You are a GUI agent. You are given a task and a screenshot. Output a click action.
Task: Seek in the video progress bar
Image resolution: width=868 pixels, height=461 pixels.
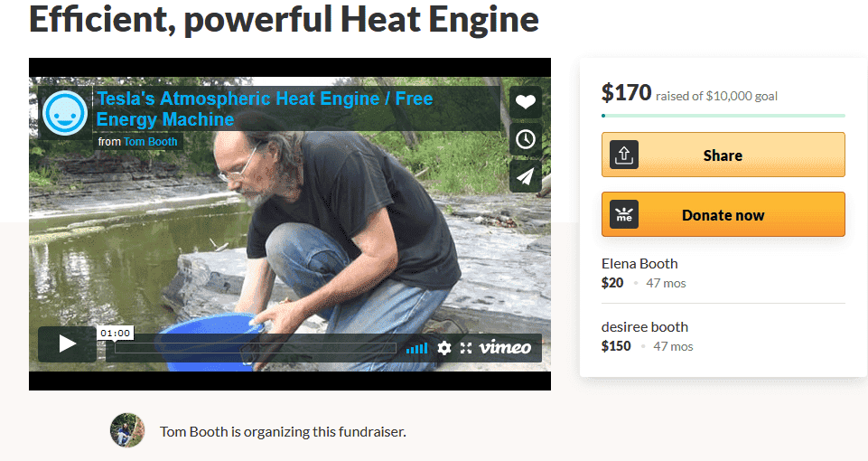tap(256, 348)
